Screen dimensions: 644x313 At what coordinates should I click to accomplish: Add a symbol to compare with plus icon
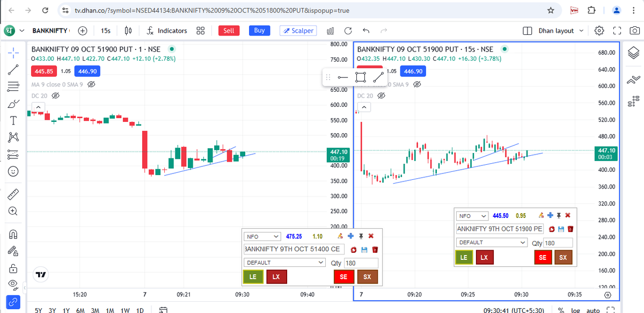click(83, 31)
